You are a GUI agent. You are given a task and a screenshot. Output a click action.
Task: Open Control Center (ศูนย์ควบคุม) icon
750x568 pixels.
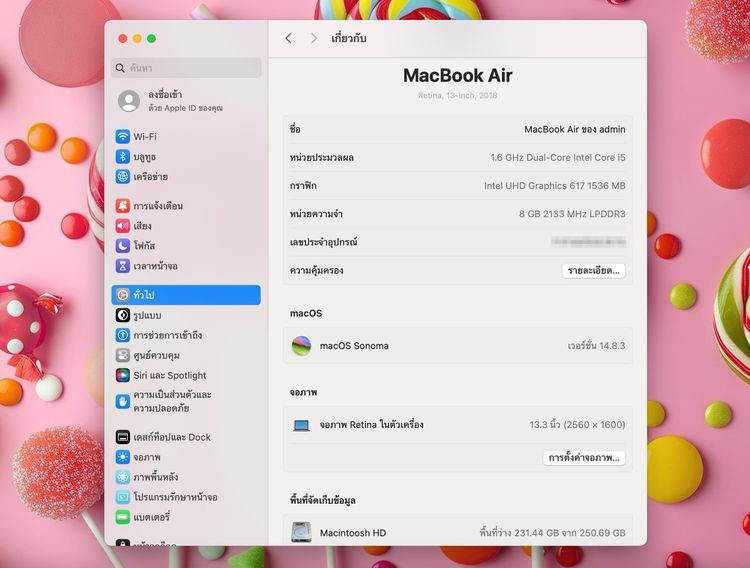123,355
